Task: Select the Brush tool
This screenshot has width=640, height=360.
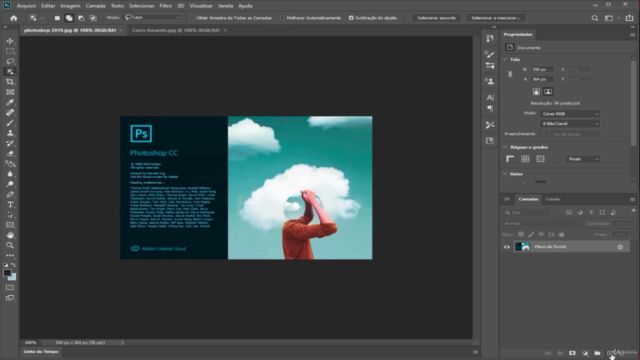Action: click(x=10, y=122)
